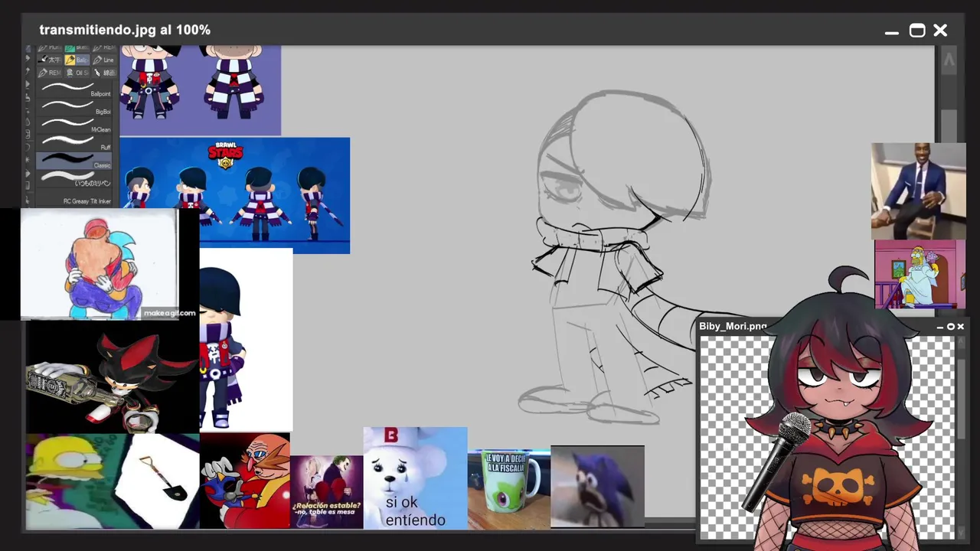980x551 pixels.
Task: Click the "Le voy a decir a la fiscalía" mug
Action: [x=509, y=490]
